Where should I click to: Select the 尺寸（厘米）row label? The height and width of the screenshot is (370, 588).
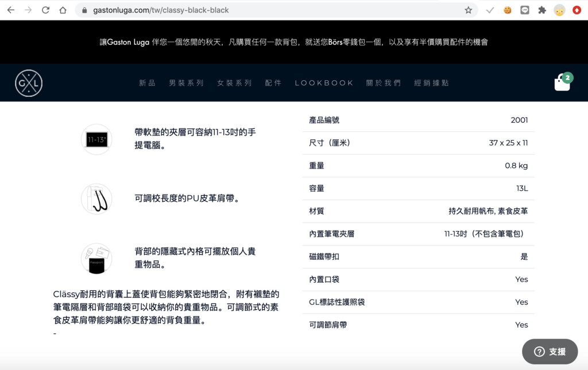329,143
